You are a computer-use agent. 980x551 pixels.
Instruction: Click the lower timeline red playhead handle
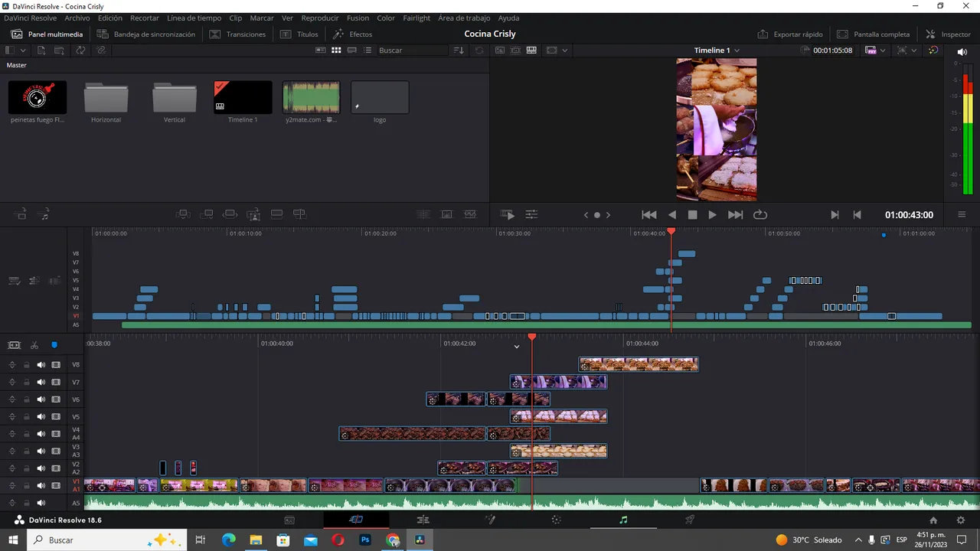pyautogui.click(x=532, y=337)
